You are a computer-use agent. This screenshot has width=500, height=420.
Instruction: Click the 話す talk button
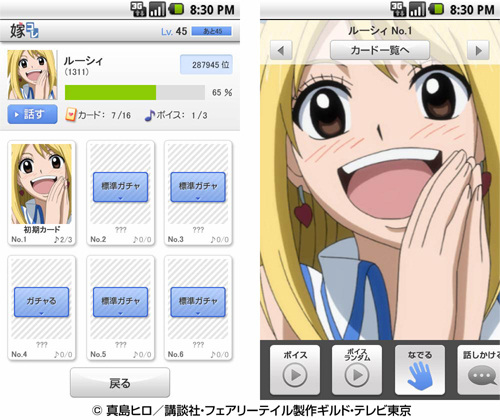[x=32, y=114]
